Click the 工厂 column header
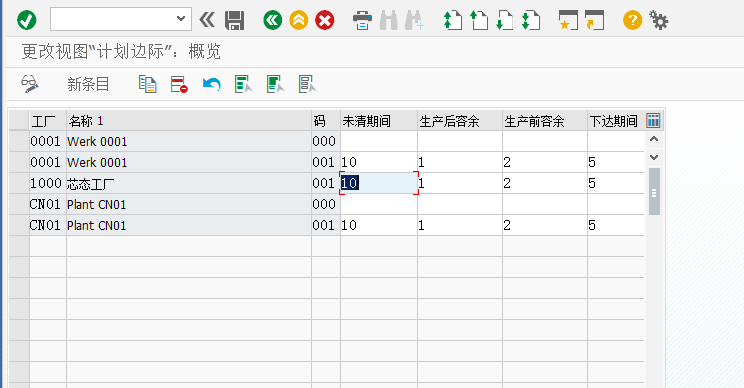The width and height of the screenshot is (744, 388). (x=48, y=121)
